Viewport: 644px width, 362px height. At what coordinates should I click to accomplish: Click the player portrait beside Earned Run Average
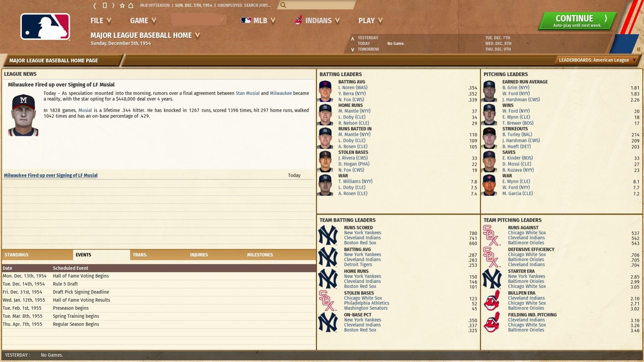(489, 91)
